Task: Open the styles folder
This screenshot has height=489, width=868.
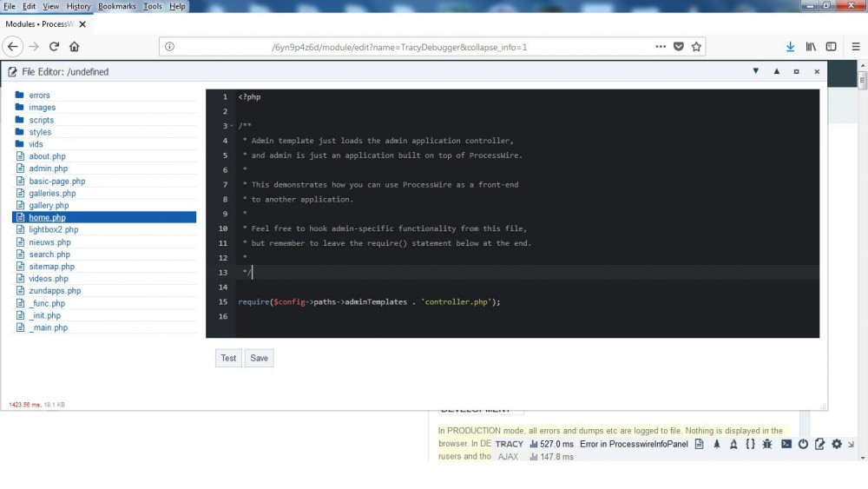Action: pyautogui.click(x=40, y=132)
